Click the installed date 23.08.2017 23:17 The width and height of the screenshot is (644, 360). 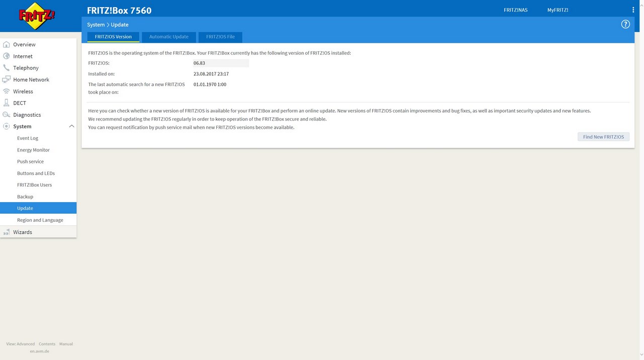[211, 74]
